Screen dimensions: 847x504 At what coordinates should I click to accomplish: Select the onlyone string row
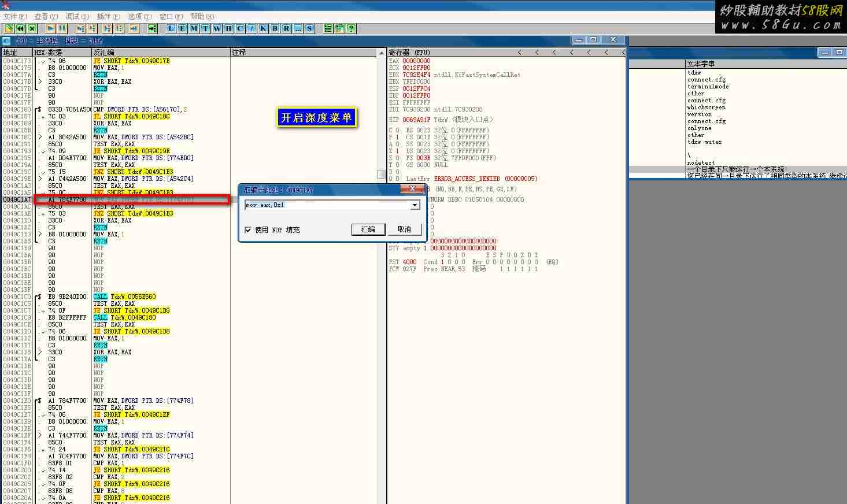pyautogui.click(x=700, y=128)
